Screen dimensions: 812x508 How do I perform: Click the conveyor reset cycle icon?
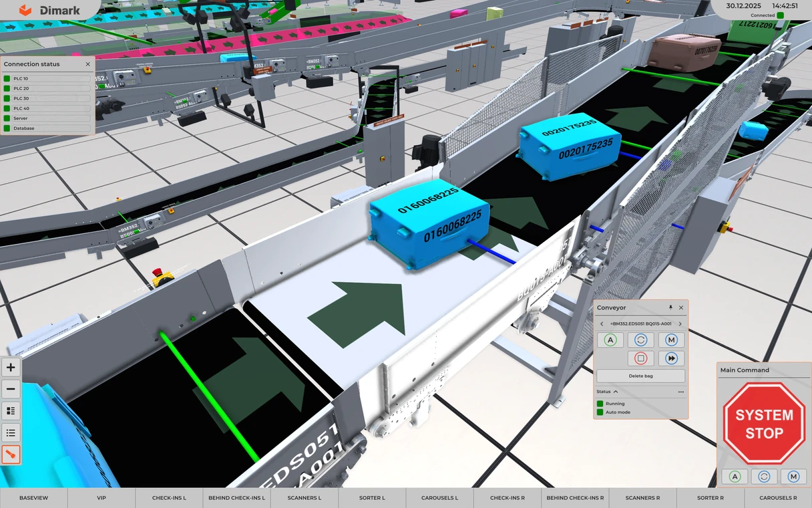click(640, 340)
